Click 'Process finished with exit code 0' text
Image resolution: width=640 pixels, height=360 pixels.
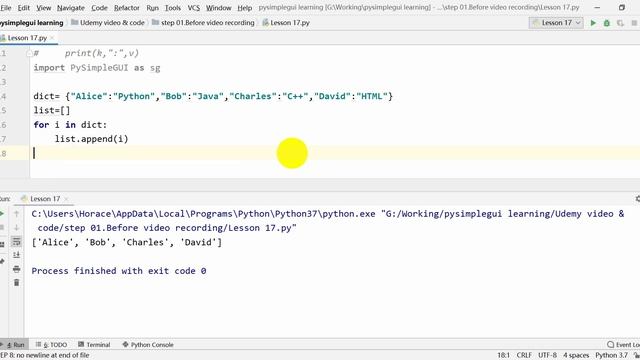click(x=119, y=271)
